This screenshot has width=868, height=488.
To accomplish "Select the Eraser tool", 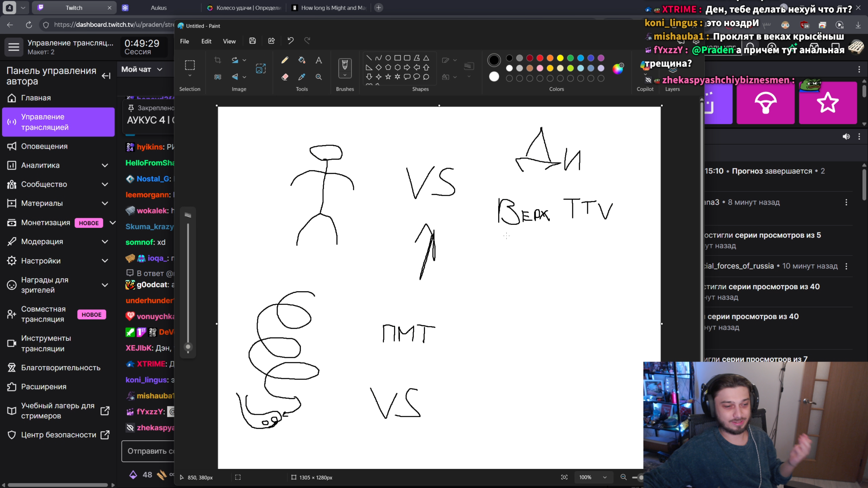I will click(285, 77).
